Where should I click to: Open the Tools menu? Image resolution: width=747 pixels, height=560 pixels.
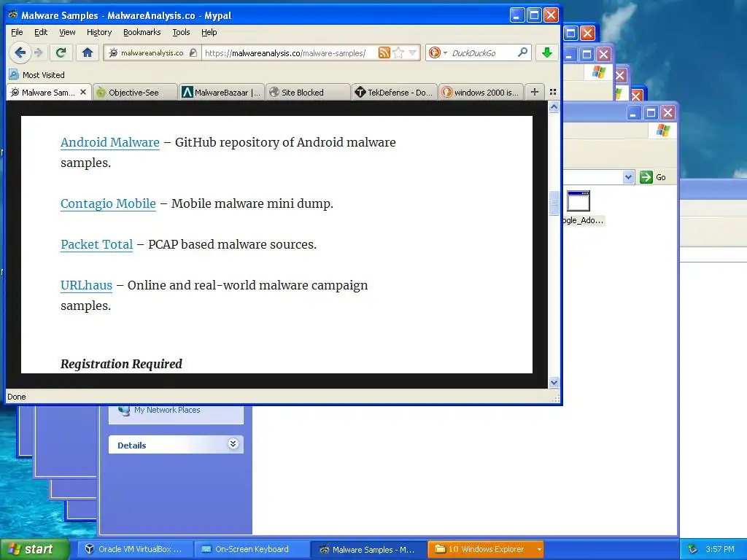coord(181,32)
